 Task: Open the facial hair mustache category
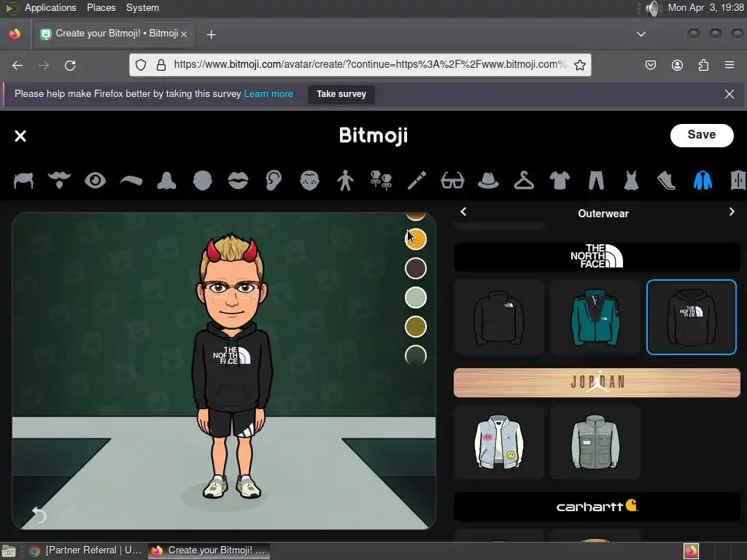(59, 181)
